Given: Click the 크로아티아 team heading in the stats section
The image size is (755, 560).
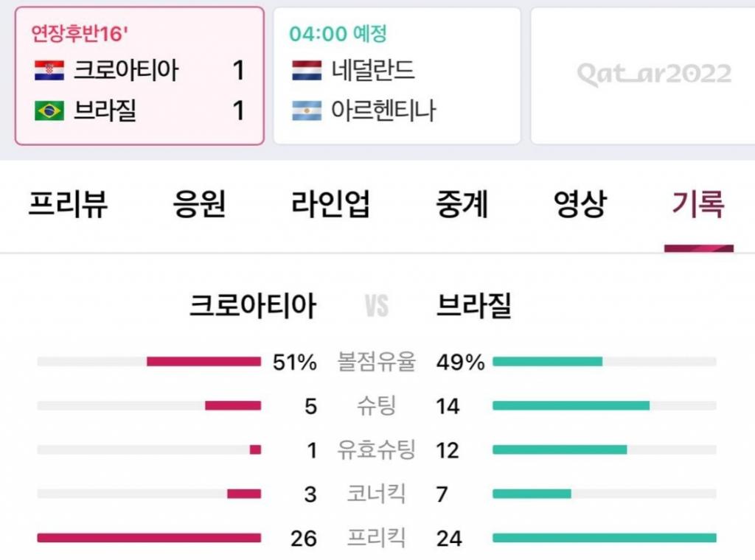Looking at the screenshot, I should (253, 305).
